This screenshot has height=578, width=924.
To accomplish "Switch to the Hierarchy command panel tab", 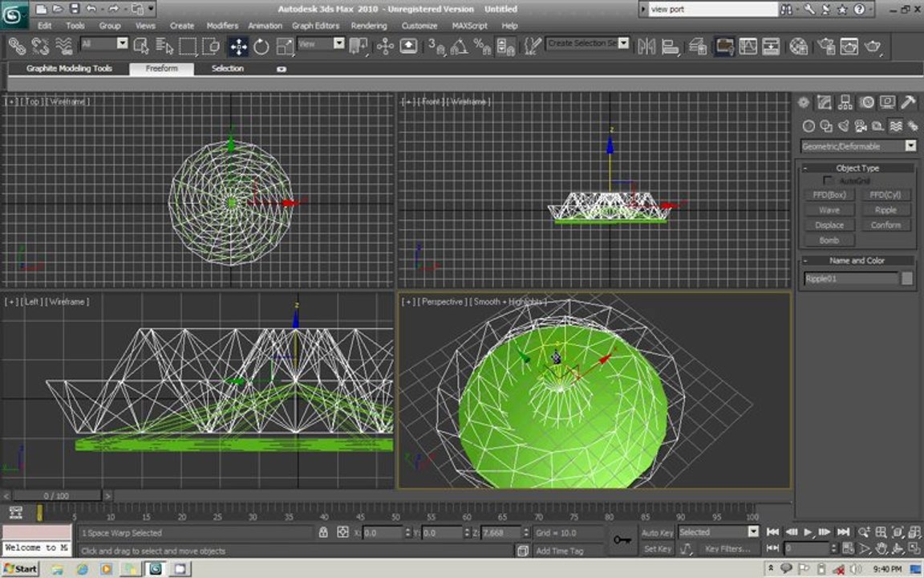I will (845, 103).
